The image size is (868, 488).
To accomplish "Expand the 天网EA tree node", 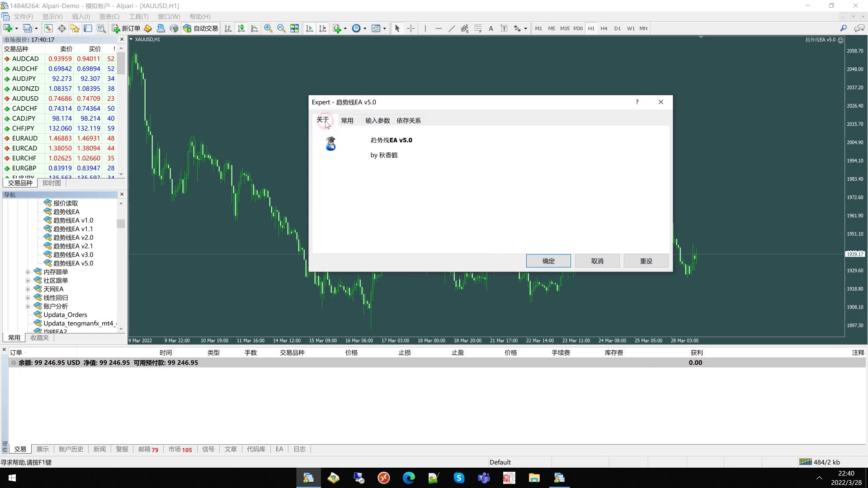I will [x=28, y=289].
